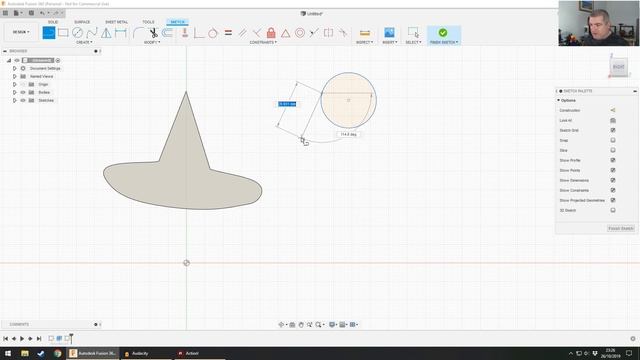Apply the Equal constraint
640x360 pixels.
tap(228, 33)
